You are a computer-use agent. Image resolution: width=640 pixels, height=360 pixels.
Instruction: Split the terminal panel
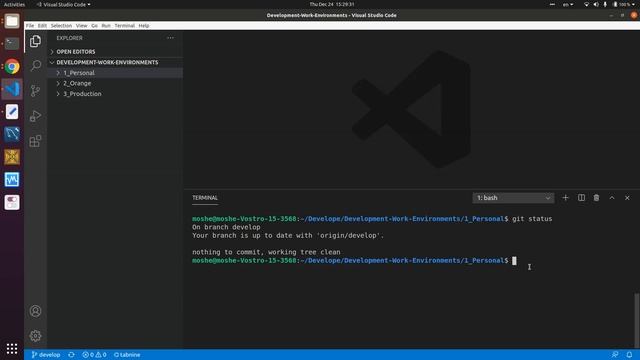pyautogui.click(x=581, y=198)
